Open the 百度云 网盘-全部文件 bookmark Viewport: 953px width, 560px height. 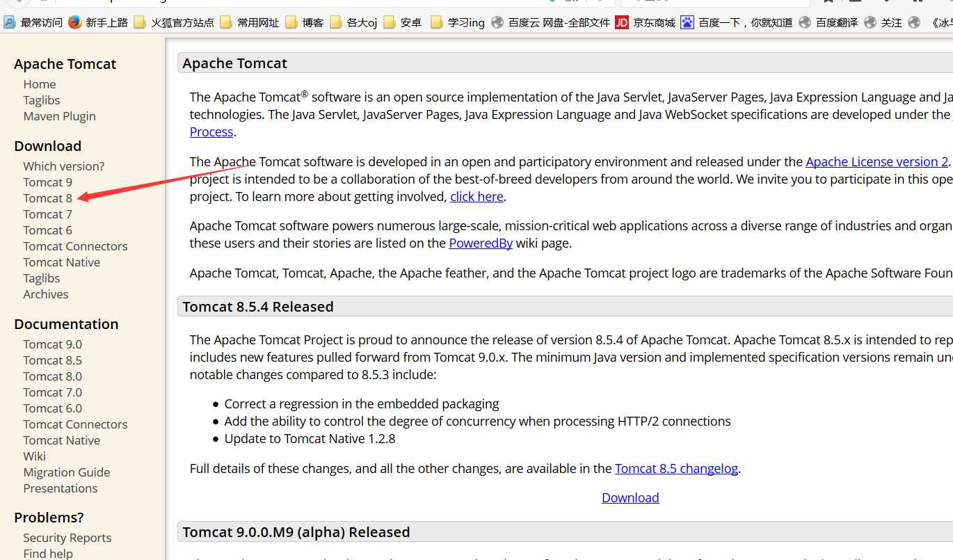pyautogui.click(x=550, y=22)
